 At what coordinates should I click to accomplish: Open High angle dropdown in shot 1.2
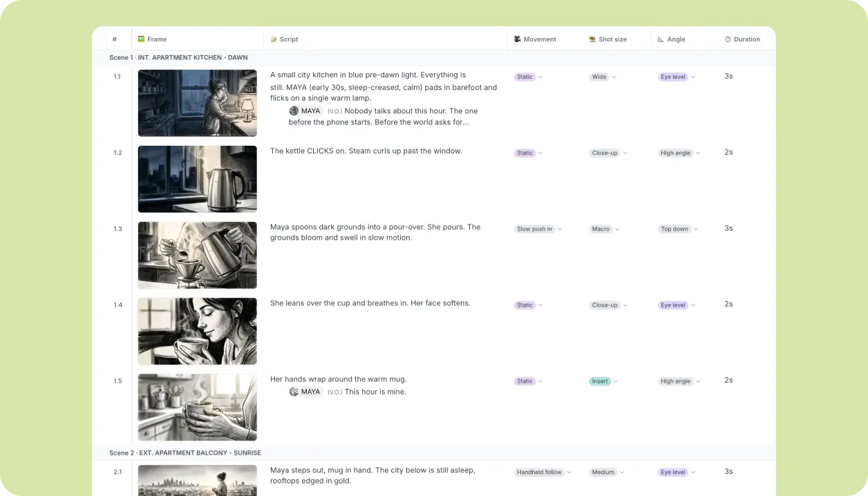click(x=679, y=153)
